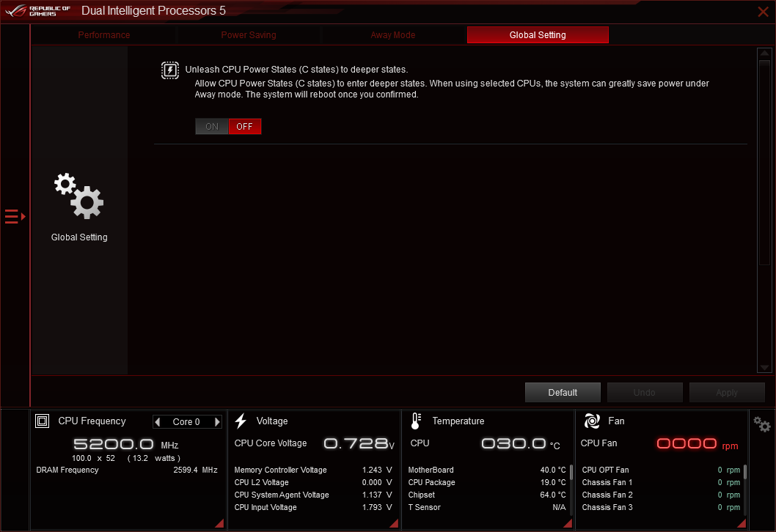Click the main panel scrollbar down arrow
The width and height of the screenshot is (776, 532).
[x=764, y=367]
